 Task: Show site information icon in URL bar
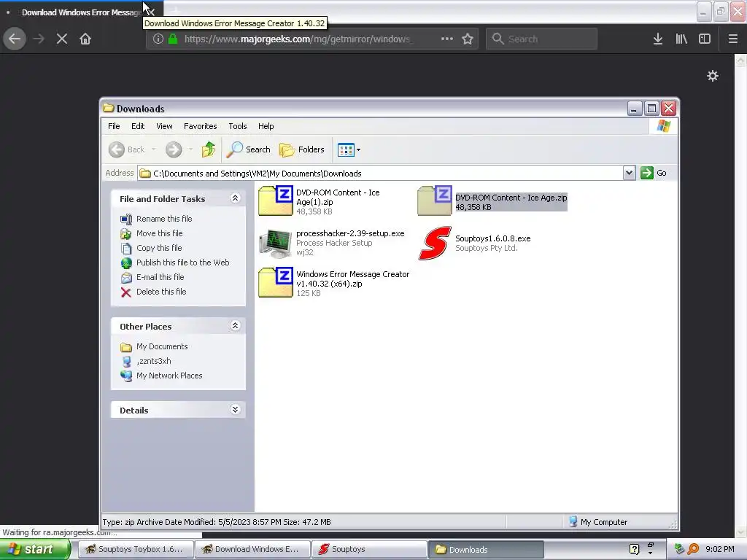coord(158,39)
